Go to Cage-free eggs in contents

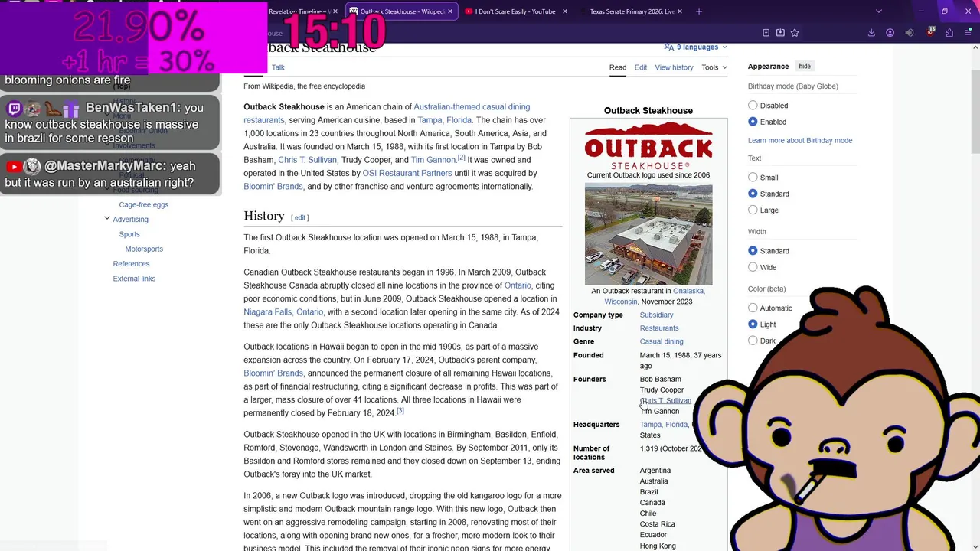click(144, 204)
